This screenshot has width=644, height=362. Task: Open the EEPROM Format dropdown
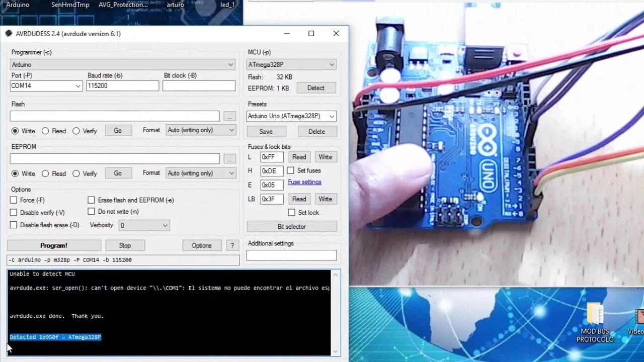(x=201, y=173)
